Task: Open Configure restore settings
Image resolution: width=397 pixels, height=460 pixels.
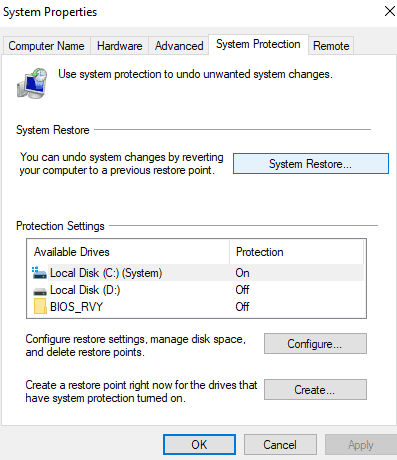Action: 315,344
